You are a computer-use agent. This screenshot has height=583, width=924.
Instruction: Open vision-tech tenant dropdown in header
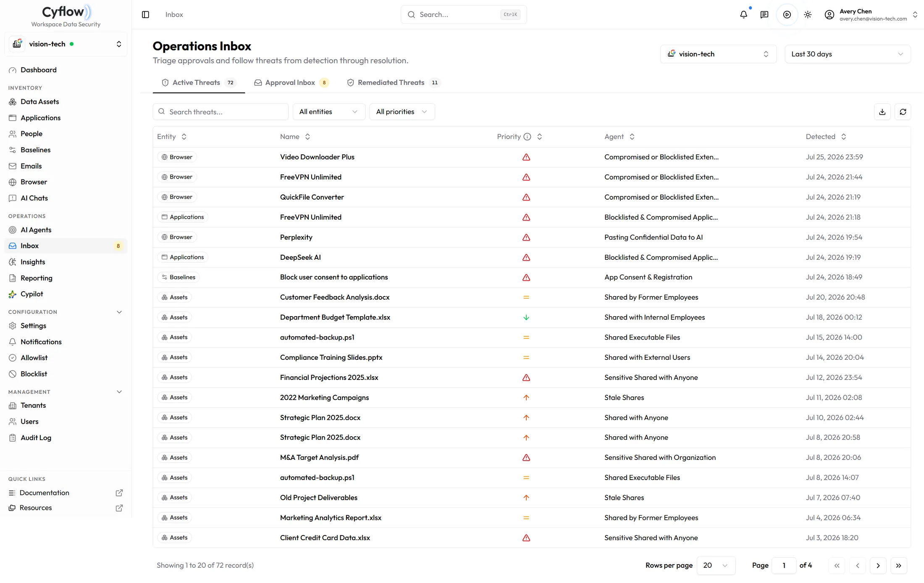[x=718, y=54]
